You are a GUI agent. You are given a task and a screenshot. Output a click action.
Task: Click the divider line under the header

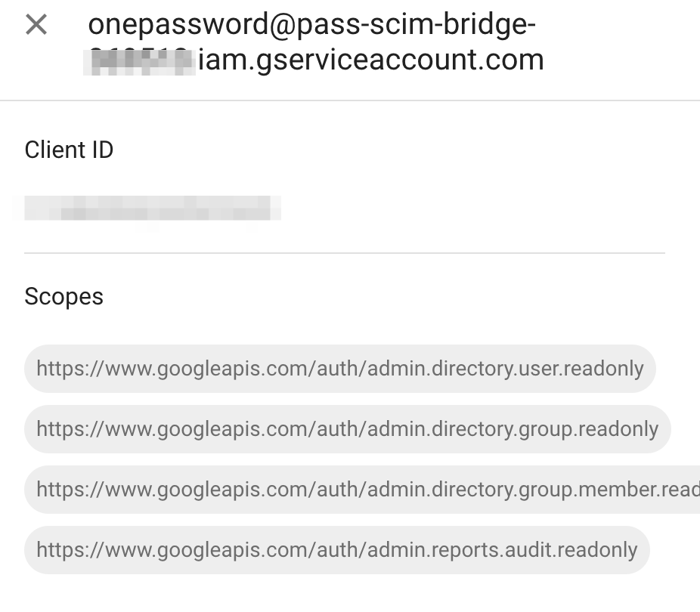[x=350, y=100]
